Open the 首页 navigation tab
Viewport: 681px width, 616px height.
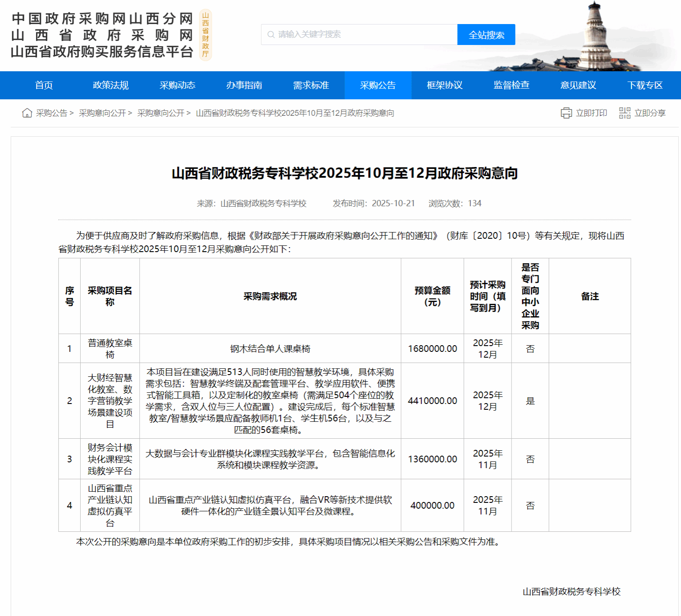[44, 85]
